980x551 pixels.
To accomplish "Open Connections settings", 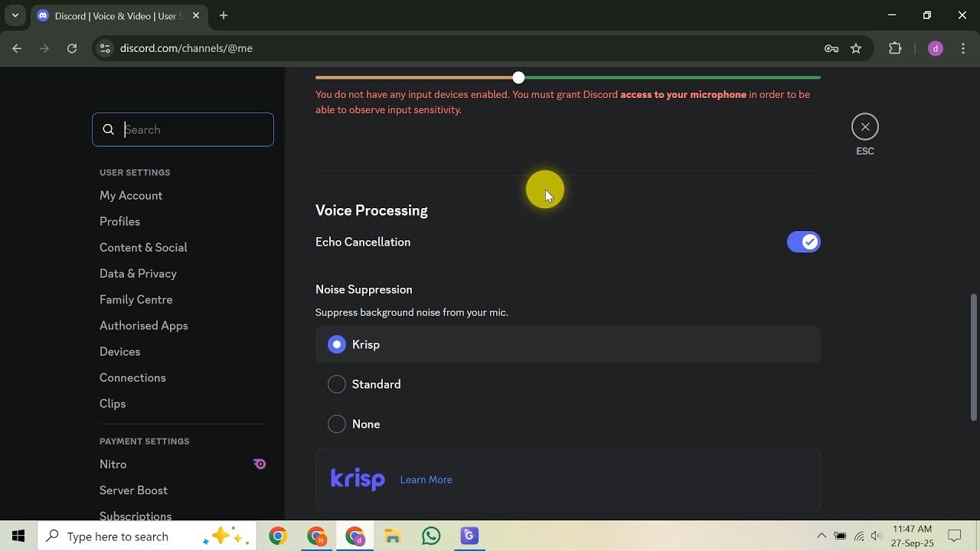I will (x=132, y=378).
